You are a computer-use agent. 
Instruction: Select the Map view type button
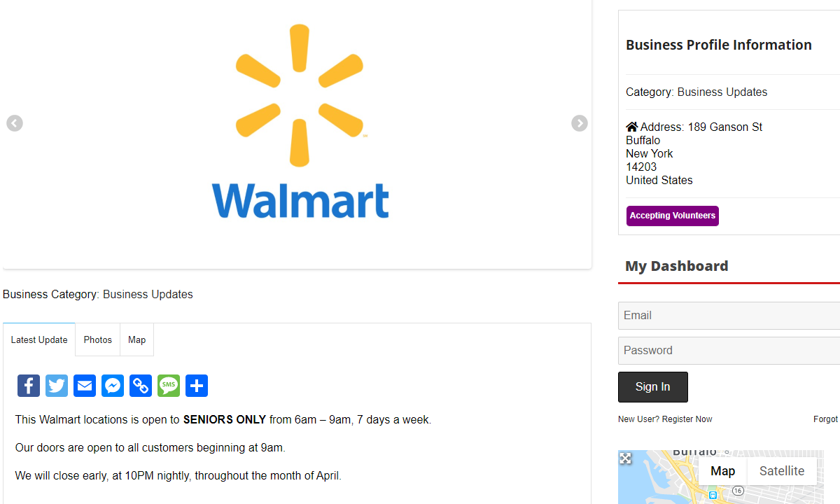coord(723,471)
